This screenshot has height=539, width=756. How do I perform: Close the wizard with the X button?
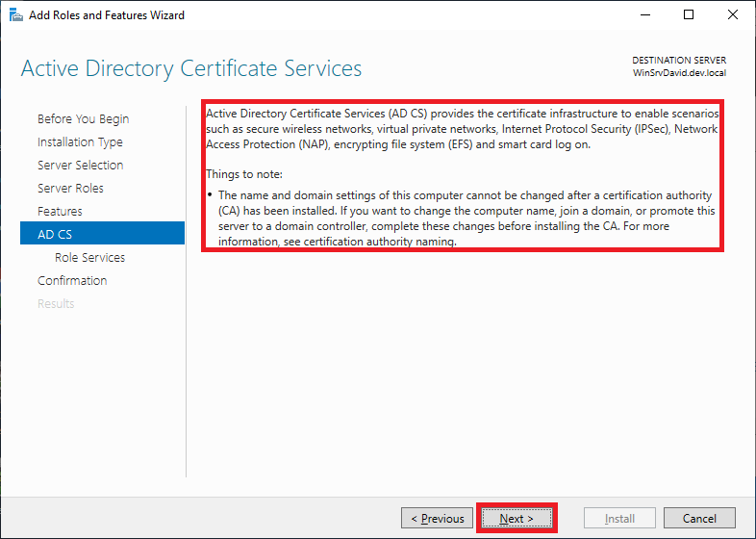pos(733,15)
